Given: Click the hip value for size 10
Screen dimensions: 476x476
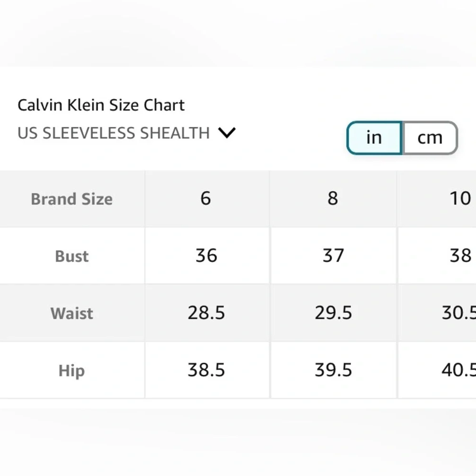Looking at the screenshot, I should [458, 370].
